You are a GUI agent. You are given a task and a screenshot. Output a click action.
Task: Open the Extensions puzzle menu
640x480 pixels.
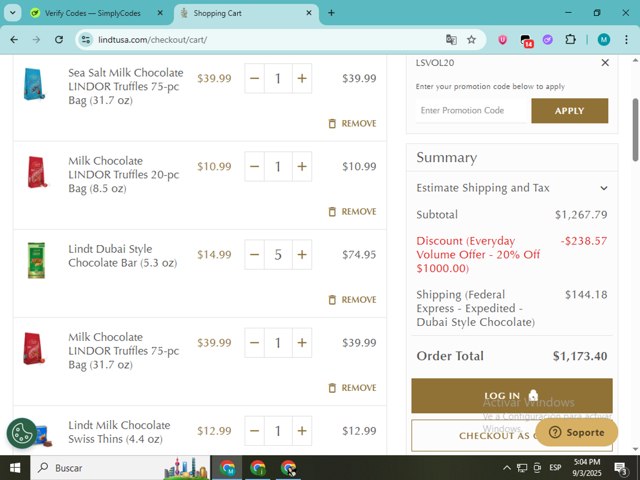570,40
